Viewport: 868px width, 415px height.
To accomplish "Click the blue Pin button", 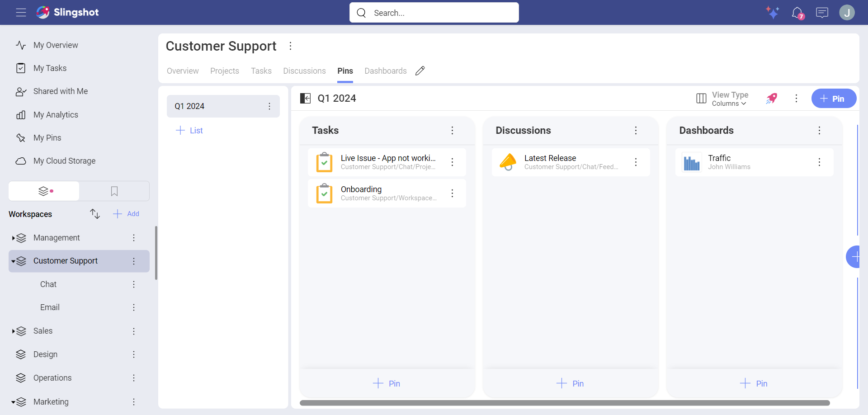I will 833,99.
